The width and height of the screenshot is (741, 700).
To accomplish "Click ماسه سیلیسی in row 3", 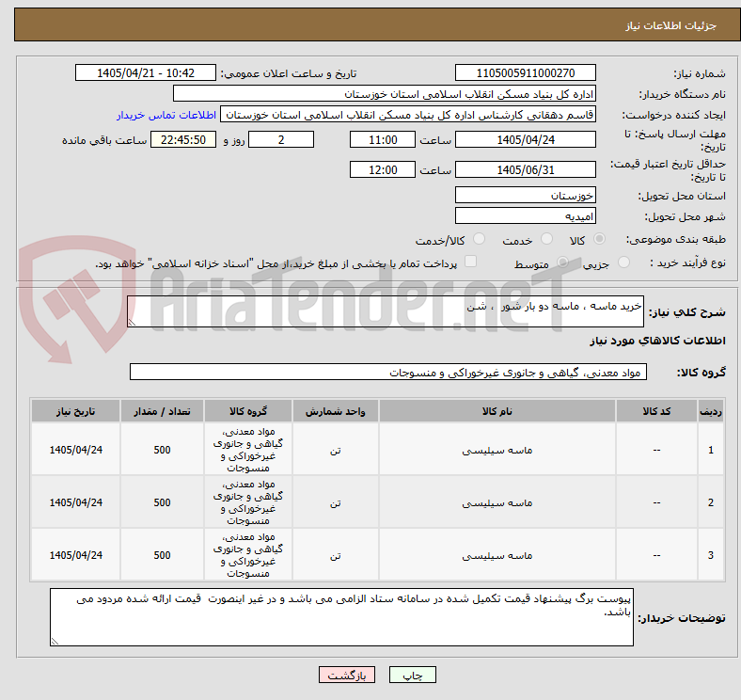I will point(497,555).
